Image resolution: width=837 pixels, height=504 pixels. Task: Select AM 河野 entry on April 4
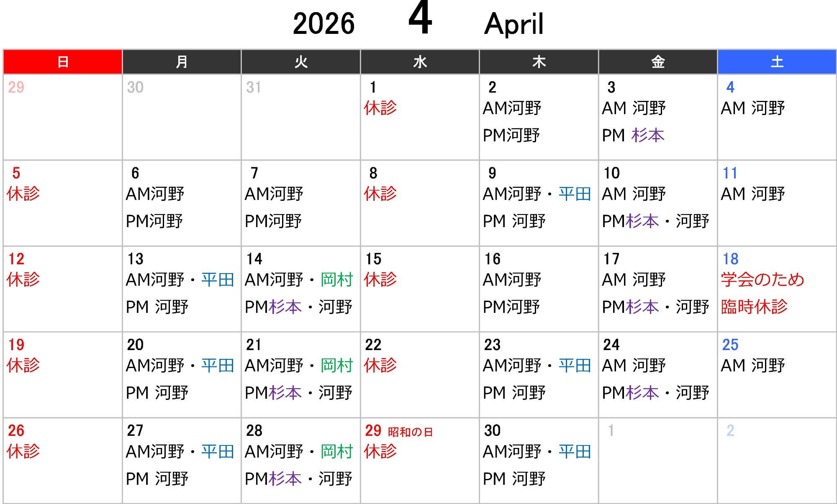[x=752, y=108]
